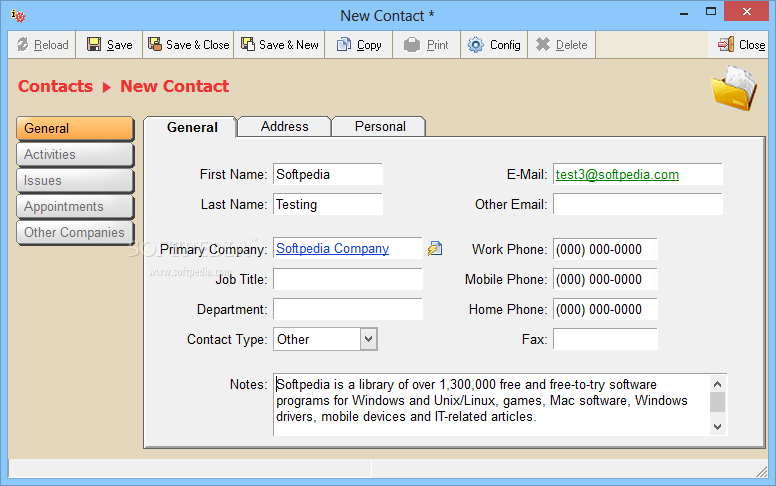Open Other Companies section in sidebar
Image resolution: width=776 pixels, height=486 pixels.
pos(75,233)
